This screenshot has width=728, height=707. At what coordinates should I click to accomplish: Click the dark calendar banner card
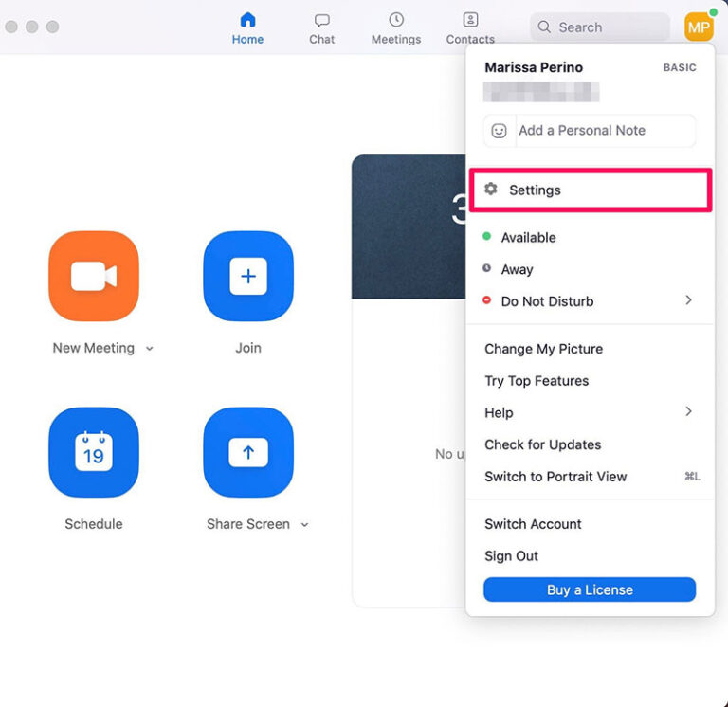[x=409, y=227]
